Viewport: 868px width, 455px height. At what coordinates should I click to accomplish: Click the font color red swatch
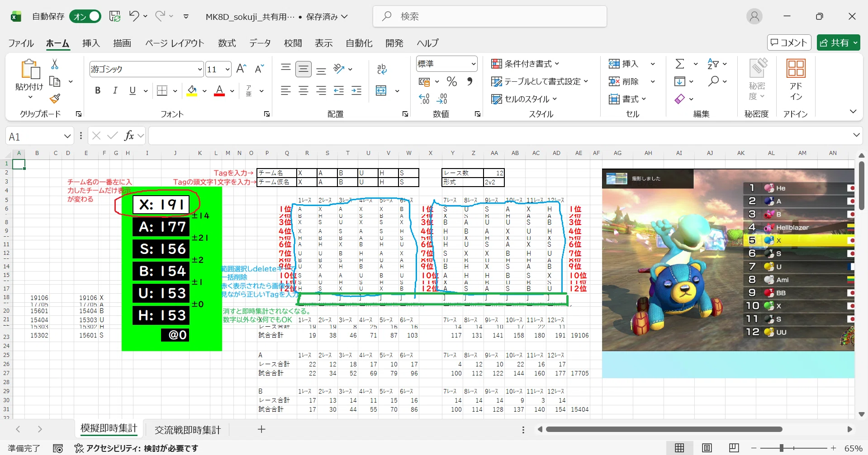click(x=219, y=91)
